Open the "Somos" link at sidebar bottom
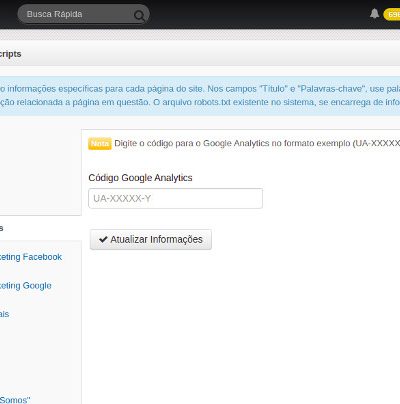 point(15,399)
